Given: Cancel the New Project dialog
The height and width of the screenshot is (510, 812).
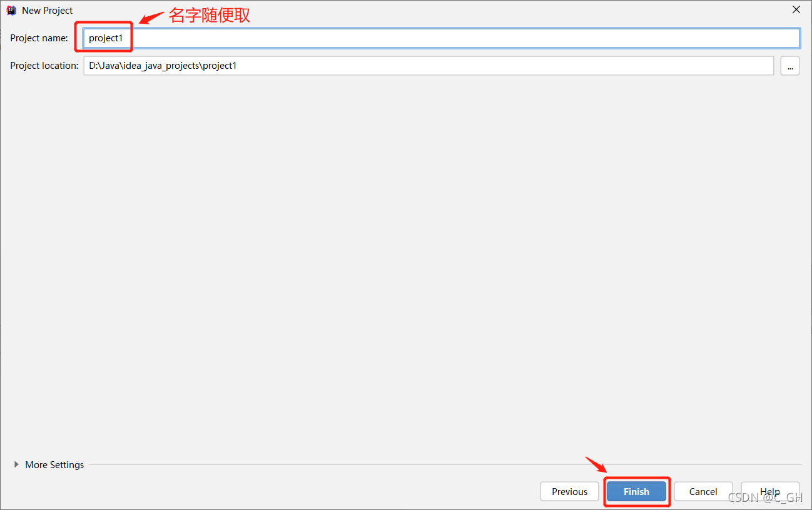Looking at the screenshot, I should [x=703, y=492].
